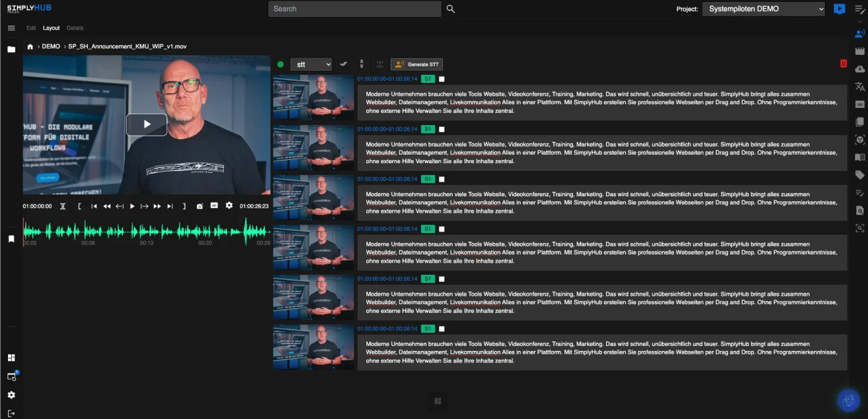Click the first segment's S1 speaker label
The height and width of the screenshot is (419, 868).
(428, 79)
